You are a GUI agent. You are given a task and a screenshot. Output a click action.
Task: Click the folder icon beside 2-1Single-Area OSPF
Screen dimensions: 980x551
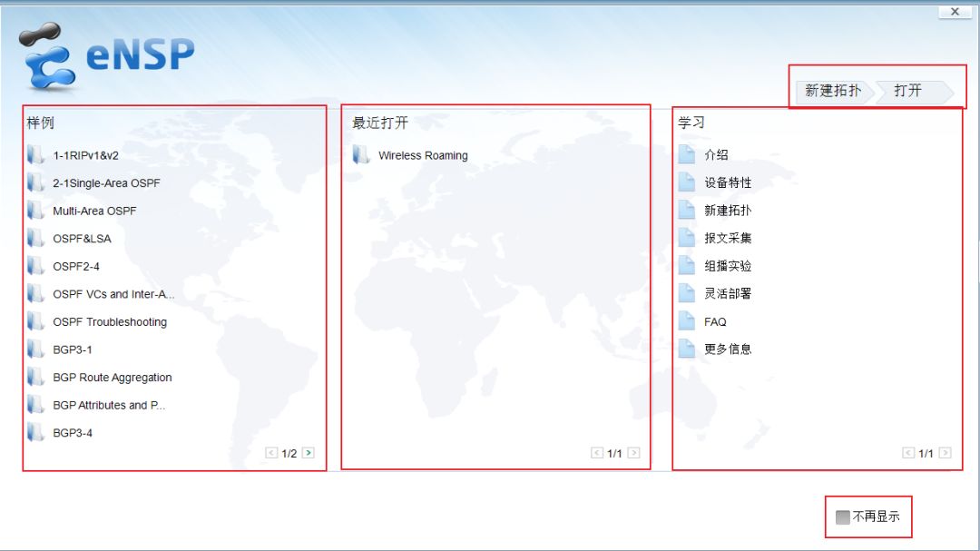[x=35, y=182]
